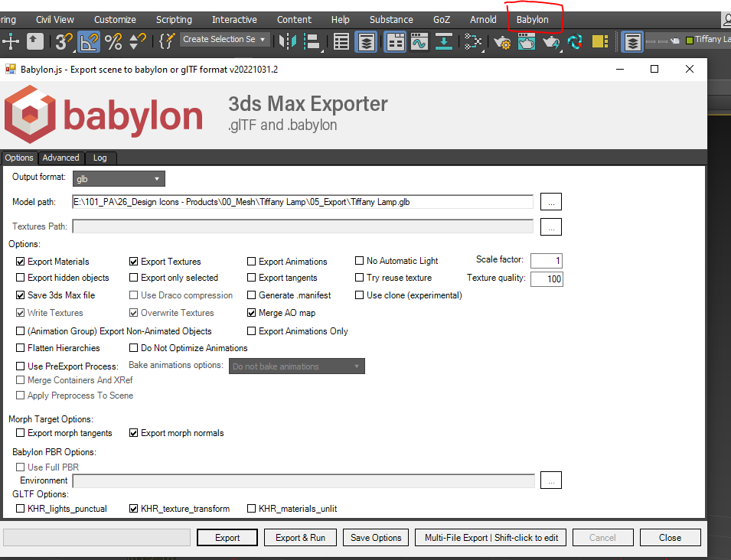Toggle the Layer Explorer icon
Image resolution: width=731 pixels, height=560 pixels.
tap(367, 41)
